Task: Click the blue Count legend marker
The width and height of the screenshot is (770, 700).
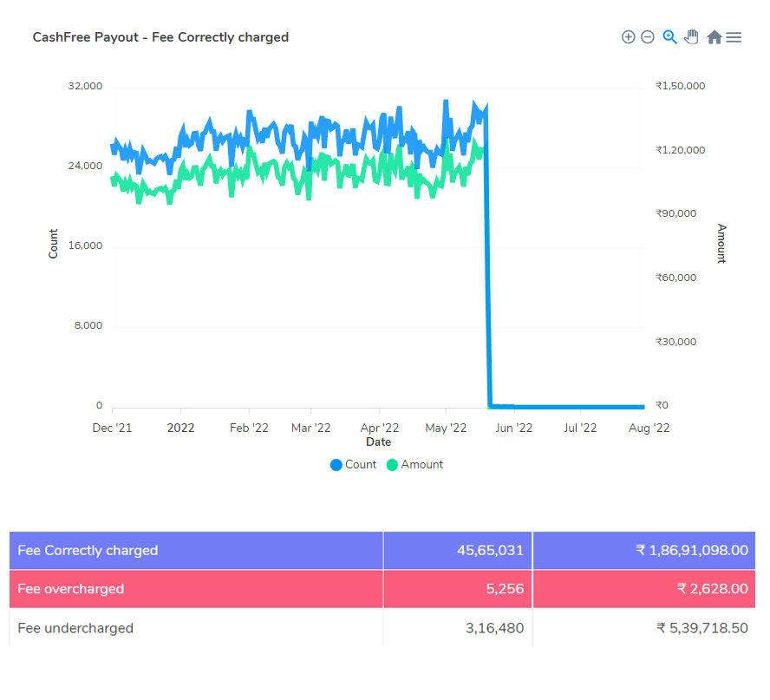Action: (x=336, y=465)
